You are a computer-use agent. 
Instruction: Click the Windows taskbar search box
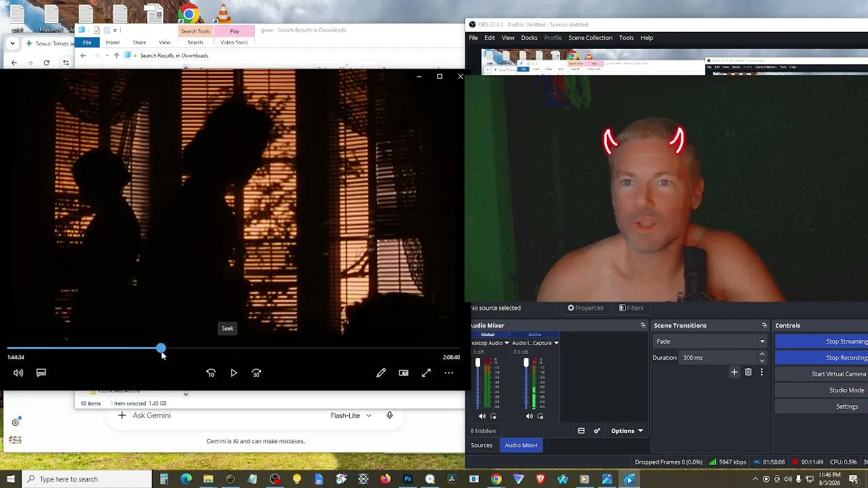point(87,479)
